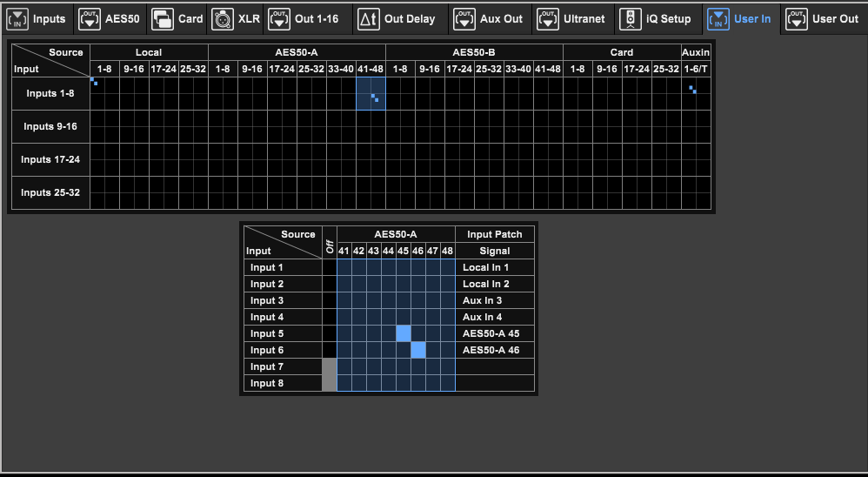This screenshot has width=868, height=477.
Task: Toggle AES50-A 46 patch for Input 6
Action: point(418,350)
